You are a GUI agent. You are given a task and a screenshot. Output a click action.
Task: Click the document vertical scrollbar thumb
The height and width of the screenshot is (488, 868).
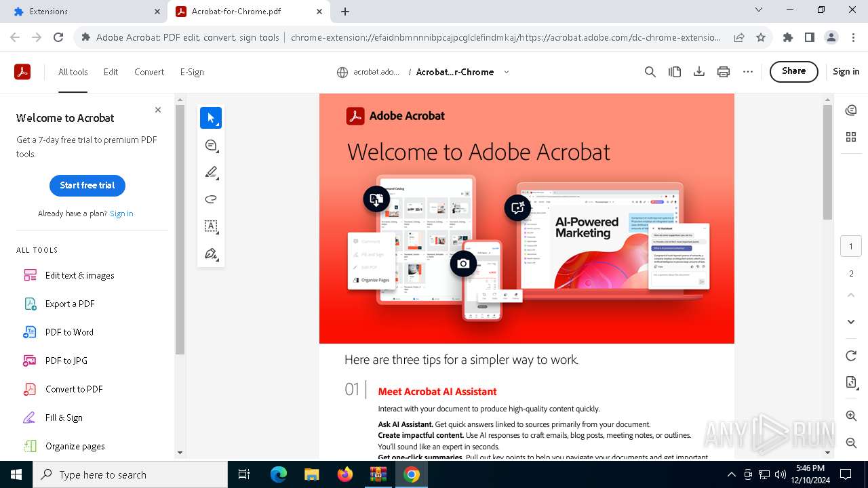827,162
